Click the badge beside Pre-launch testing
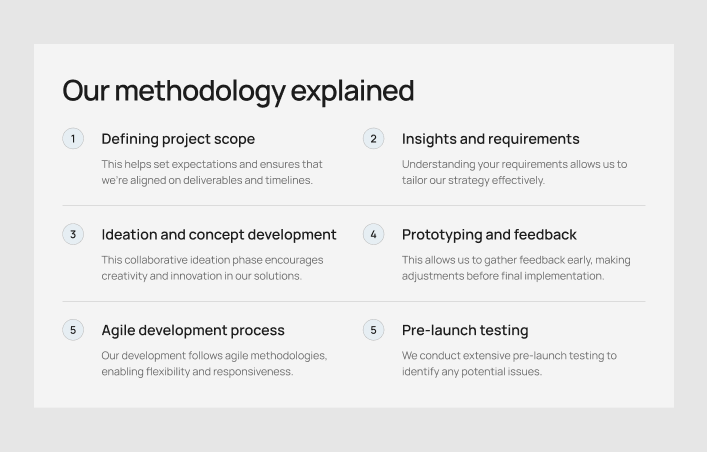The height and width of the screenshot is (452, 707). pyautogui.click(x=373, y=330)
